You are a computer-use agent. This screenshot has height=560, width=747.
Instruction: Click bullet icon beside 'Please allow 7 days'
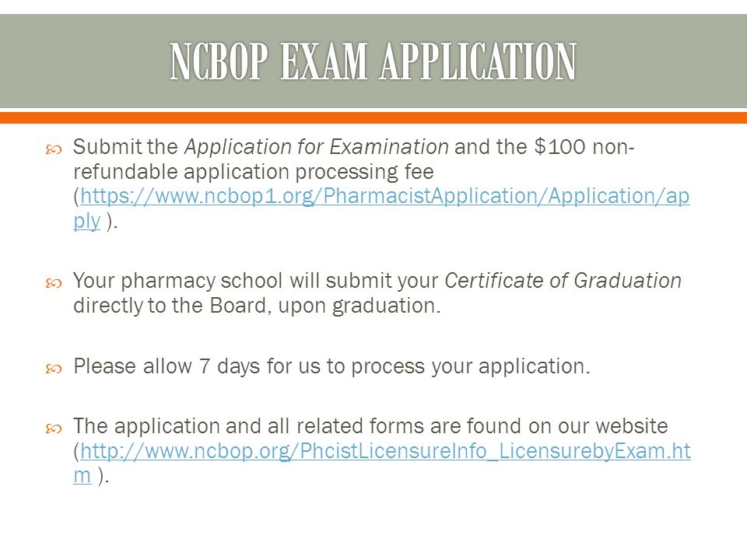[x=54, y=369]
